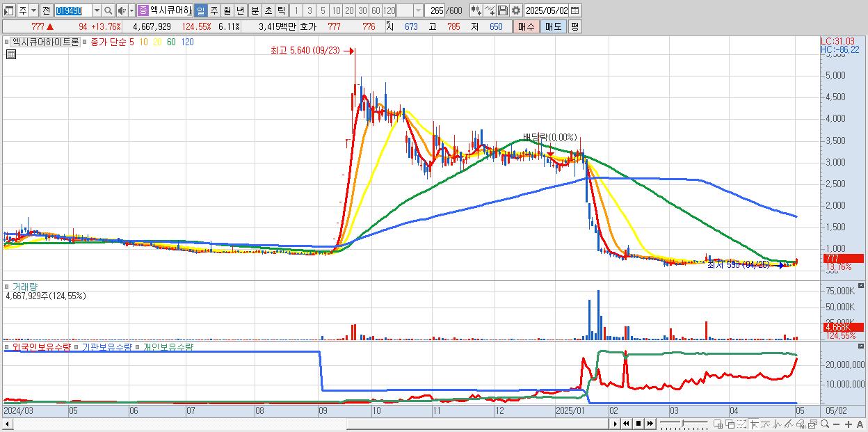Click the dotted chart range selection icon

tap(743, 424)
